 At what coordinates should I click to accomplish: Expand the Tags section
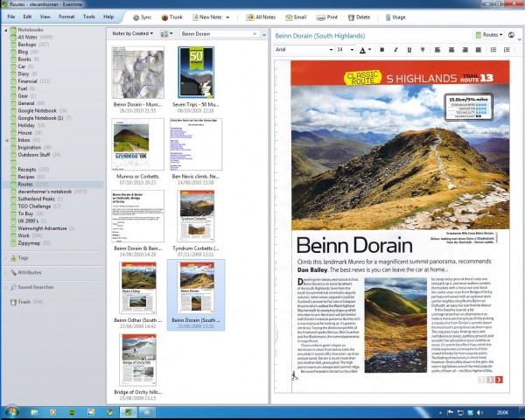pyautogui.click(x=6, y=258)
